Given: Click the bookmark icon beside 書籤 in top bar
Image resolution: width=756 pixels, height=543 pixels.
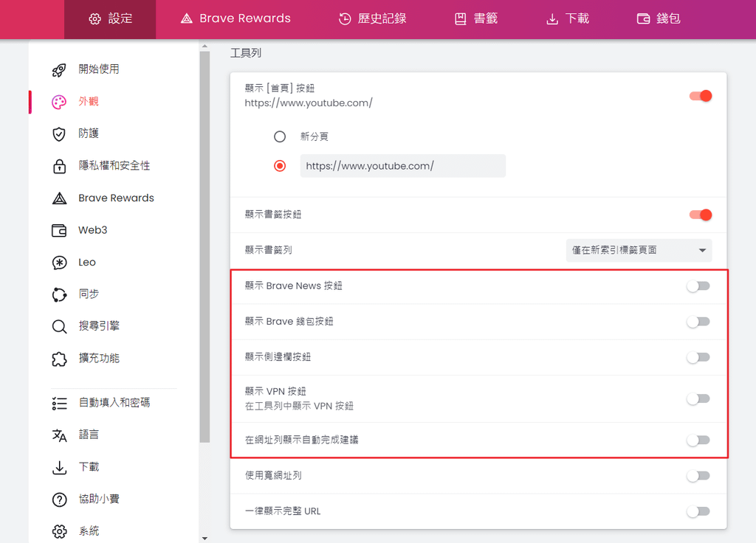Looking at the screenshot, I should 461,18.
